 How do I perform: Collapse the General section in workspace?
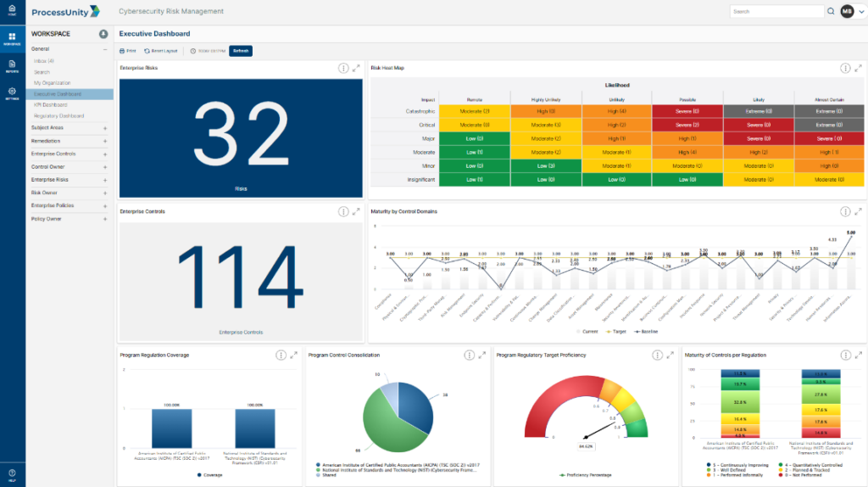point(105,49)
